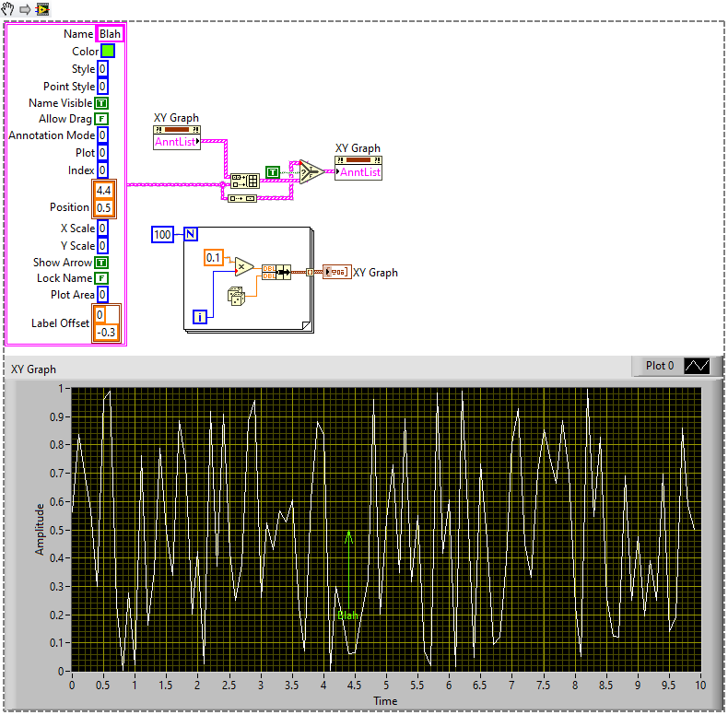
Task: Click the Amplitude y-axis label
Action: (40, 529)
